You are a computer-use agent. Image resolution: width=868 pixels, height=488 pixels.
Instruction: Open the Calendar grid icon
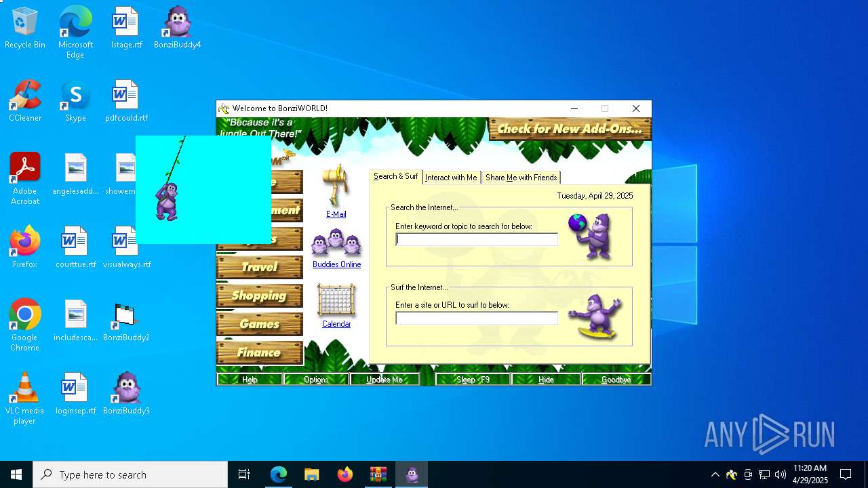point(336,300)
